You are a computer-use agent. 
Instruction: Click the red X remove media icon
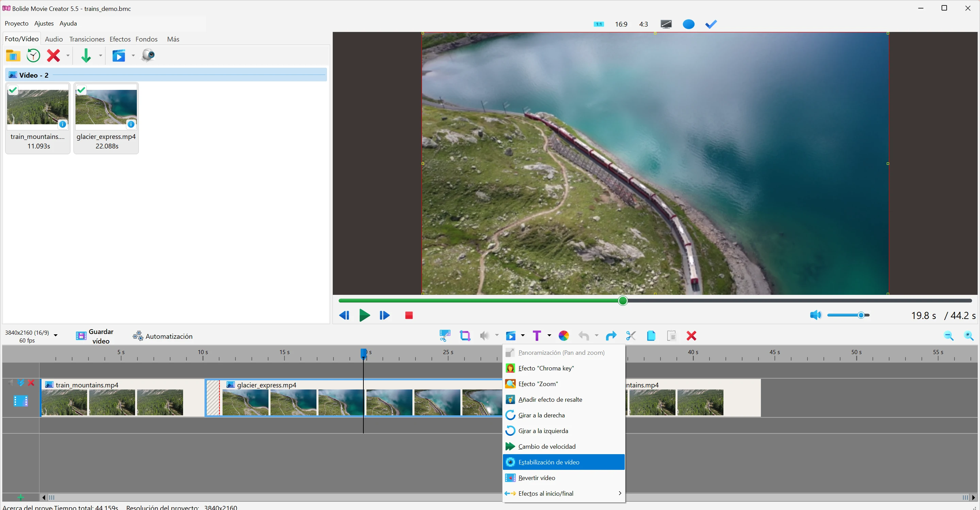[x=53, y=55]
